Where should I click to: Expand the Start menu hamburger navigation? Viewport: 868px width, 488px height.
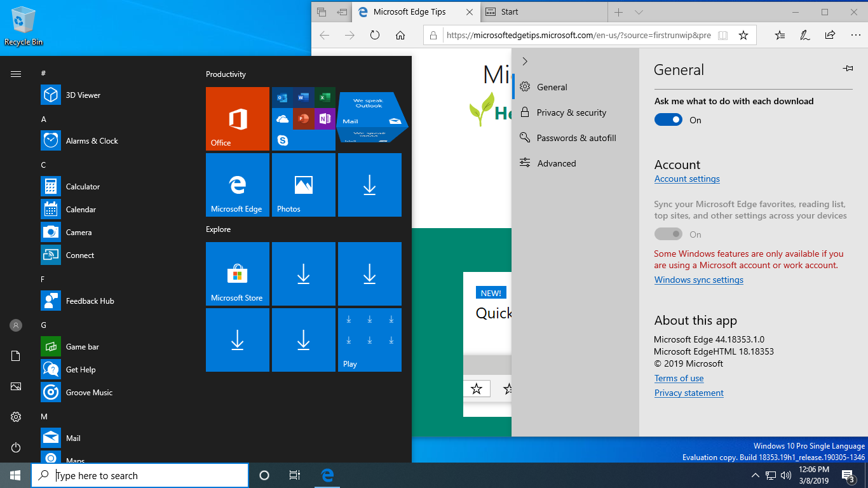pos(16,74)
